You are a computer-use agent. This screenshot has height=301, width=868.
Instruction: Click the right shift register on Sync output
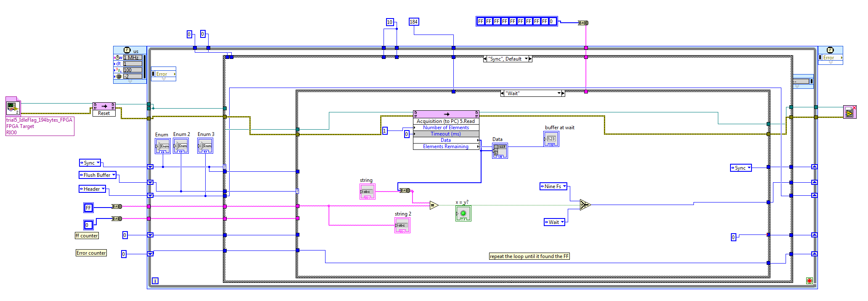point(815,167)
